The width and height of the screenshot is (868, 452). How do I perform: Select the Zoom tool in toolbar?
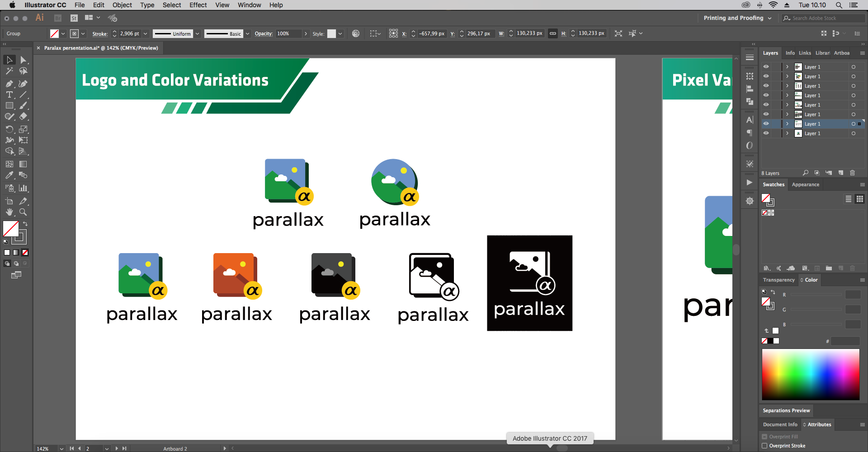pos(23,212)
